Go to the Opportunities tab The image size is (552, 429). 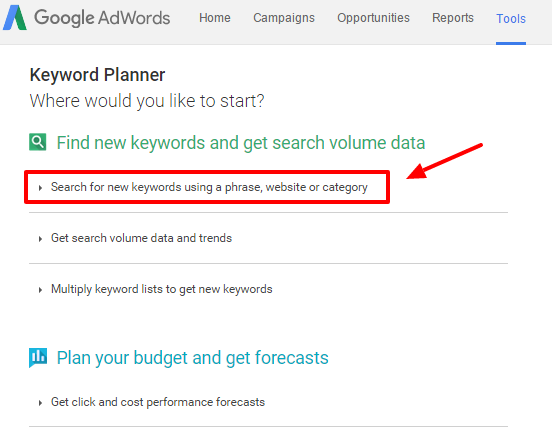coord(374,18)
